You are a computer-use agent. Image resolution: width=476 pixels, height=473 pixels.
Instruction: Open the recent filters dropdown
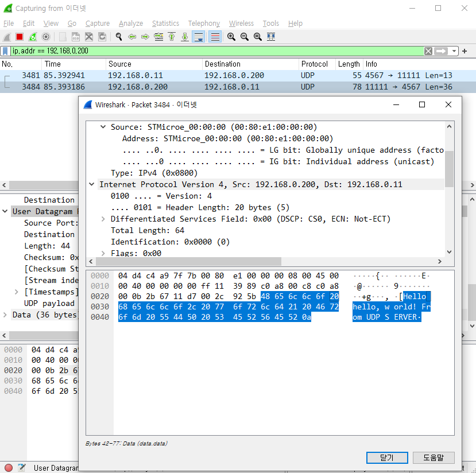click(x=454, y=51)
